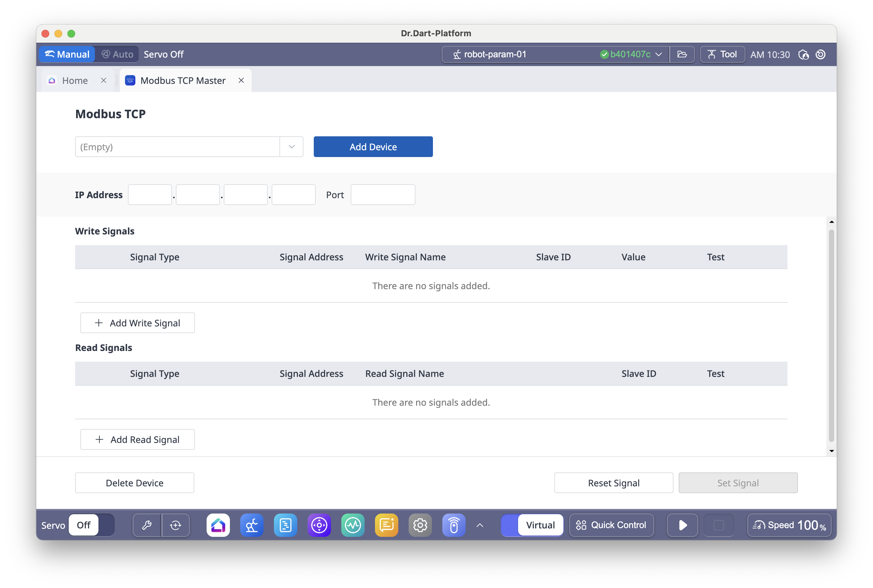
Task: Open the Speed 100% control
Action: (x=789, y=525)
